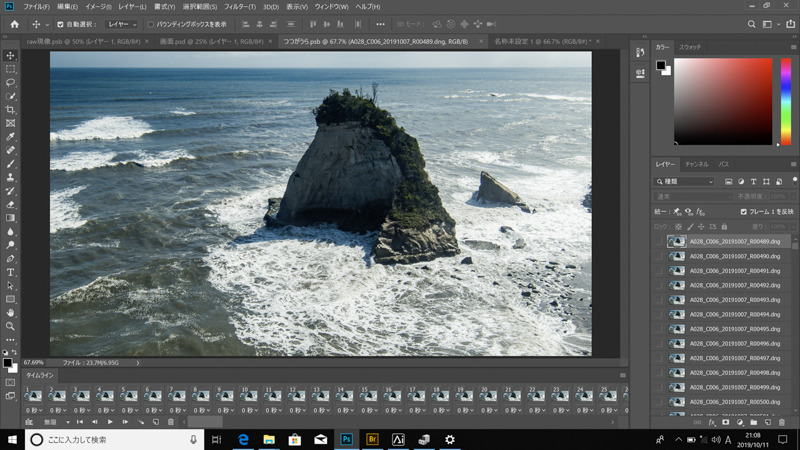The width and height of the screenshot is (800, 450).
Task: Select the Crop tool
Action: pyautogui.click(x=11, y=109)
